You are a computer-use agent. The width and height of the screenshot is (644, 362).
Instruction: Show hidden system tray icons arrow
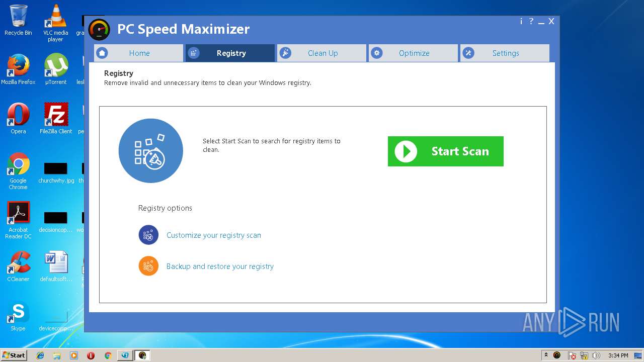pyautogui.click(x=546, y=355)
